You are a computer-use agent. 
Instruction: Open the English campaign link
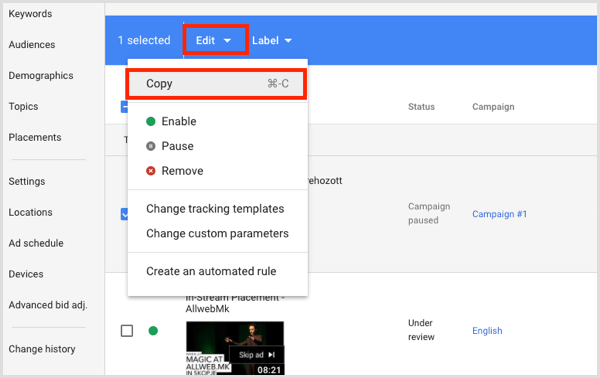487,331
